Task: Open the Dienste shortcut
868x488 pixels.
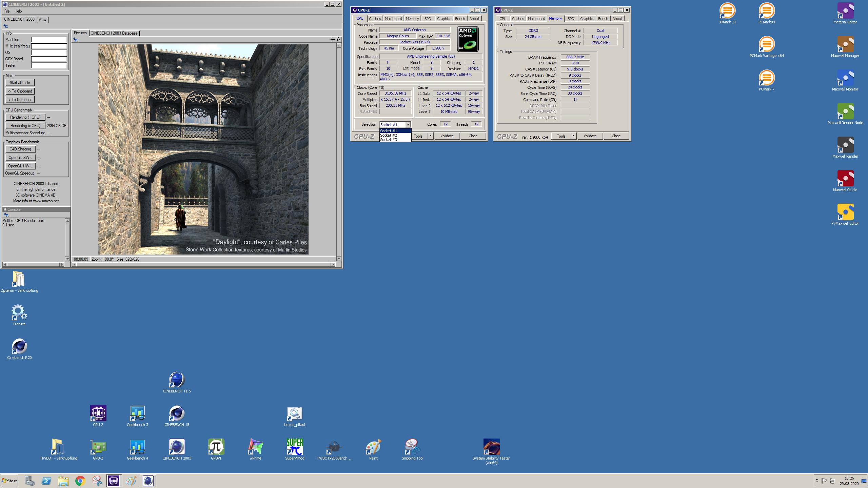Action: 19,316
